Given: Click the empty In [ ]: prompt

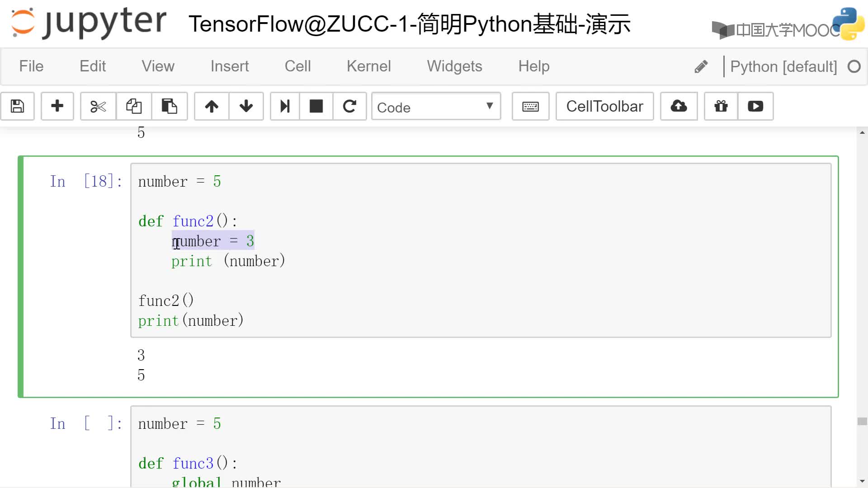Looking at the screenshot, I should pos(86,424).
